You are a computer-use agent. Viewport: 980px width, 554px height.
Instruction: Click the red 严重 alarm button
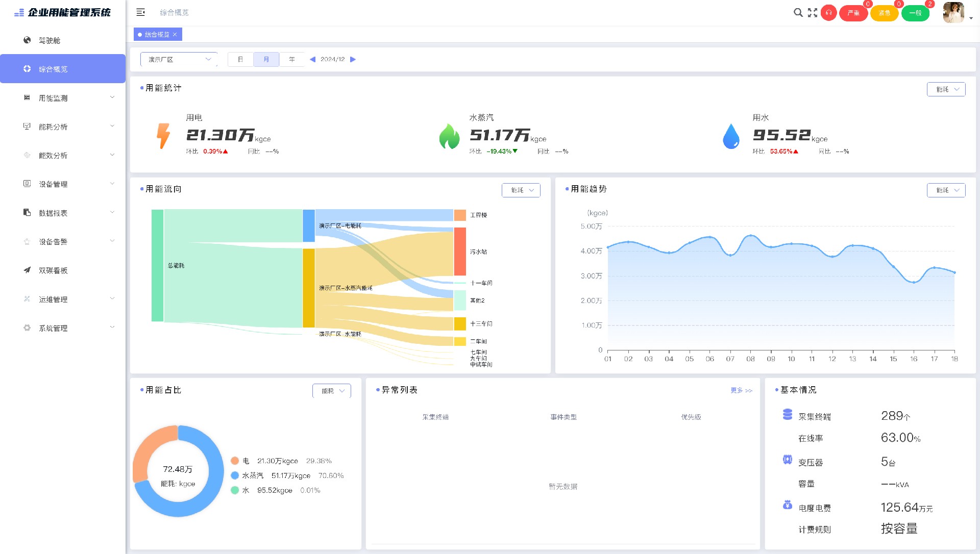point(853,13)
